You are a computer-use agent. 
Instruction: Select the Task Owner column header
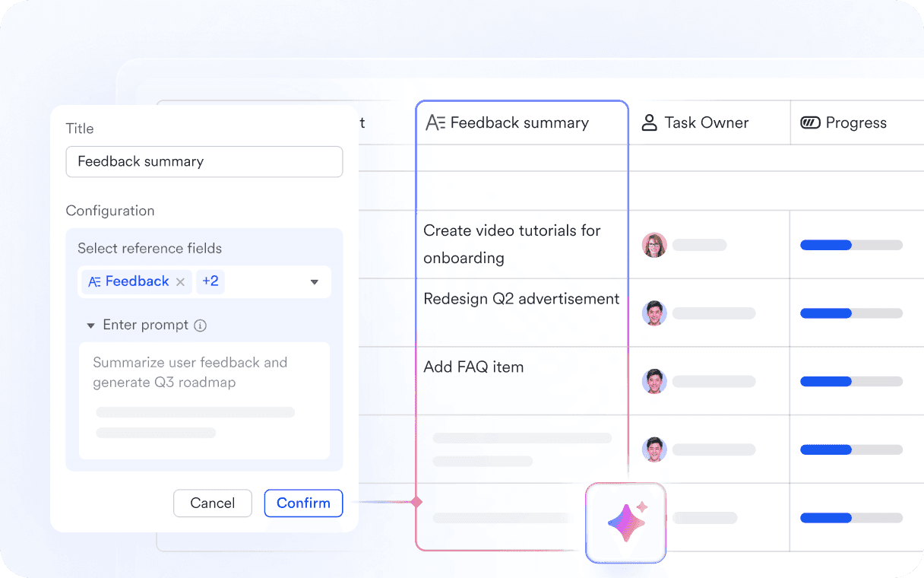point(705,122)
